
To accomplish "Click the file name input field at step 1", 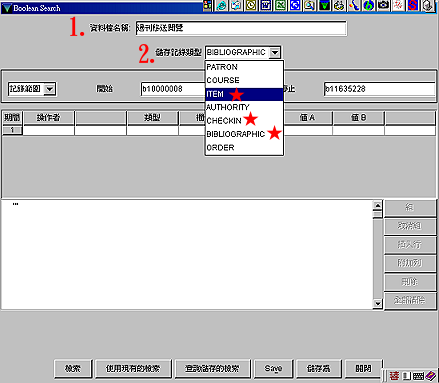I will [x=241, y=28].
